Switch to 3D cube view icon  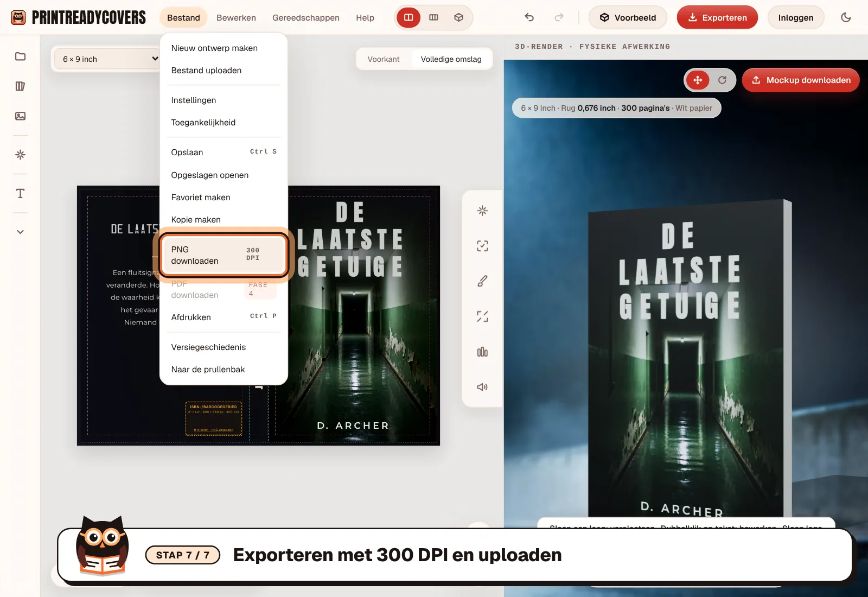click(458, 18)
